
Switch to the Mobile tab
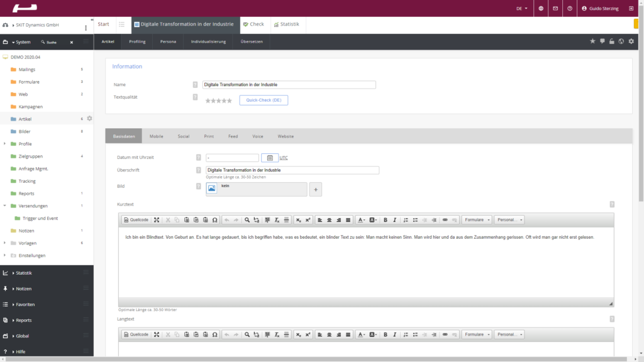(156, 136)
